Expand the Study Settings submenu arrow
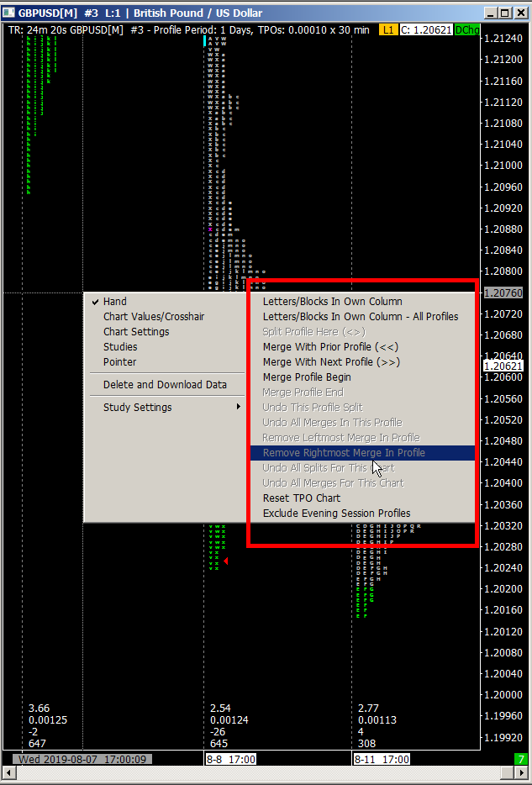This screenshot has height=785, width=532. [x=239, y=407]
